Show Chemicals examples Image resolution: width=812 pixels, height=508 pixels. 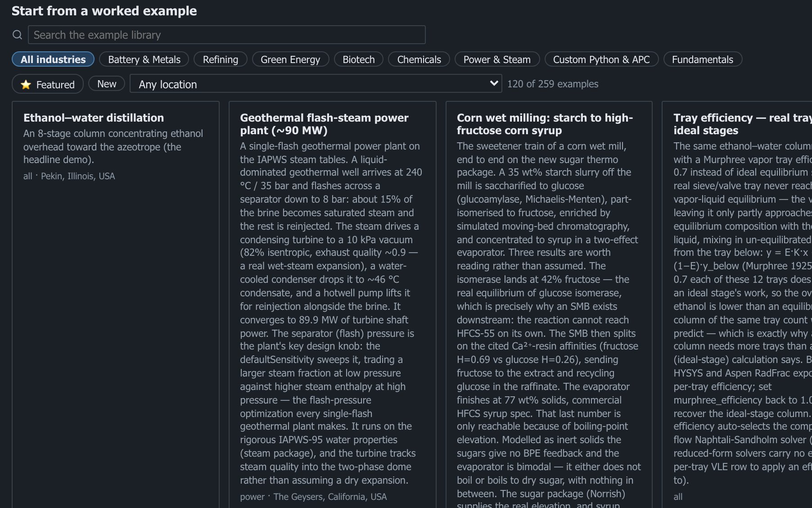pos(419,59)
